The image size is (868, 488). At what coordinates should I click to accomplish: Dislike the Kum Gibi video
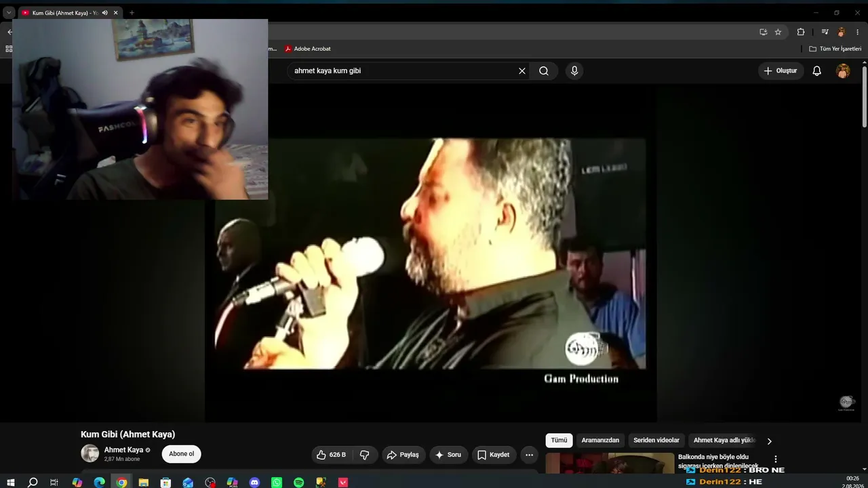click(x=364, y=455)
